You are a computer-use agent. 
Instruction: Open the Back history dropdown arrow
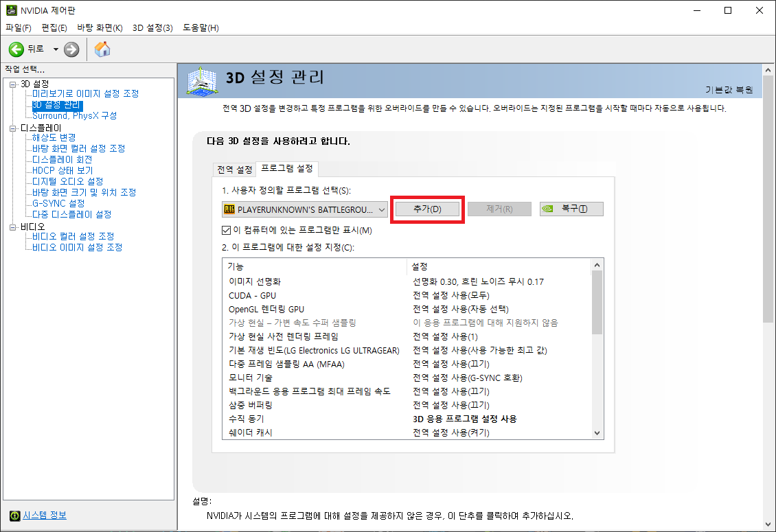pyautogui.click(x=56, y=49)
